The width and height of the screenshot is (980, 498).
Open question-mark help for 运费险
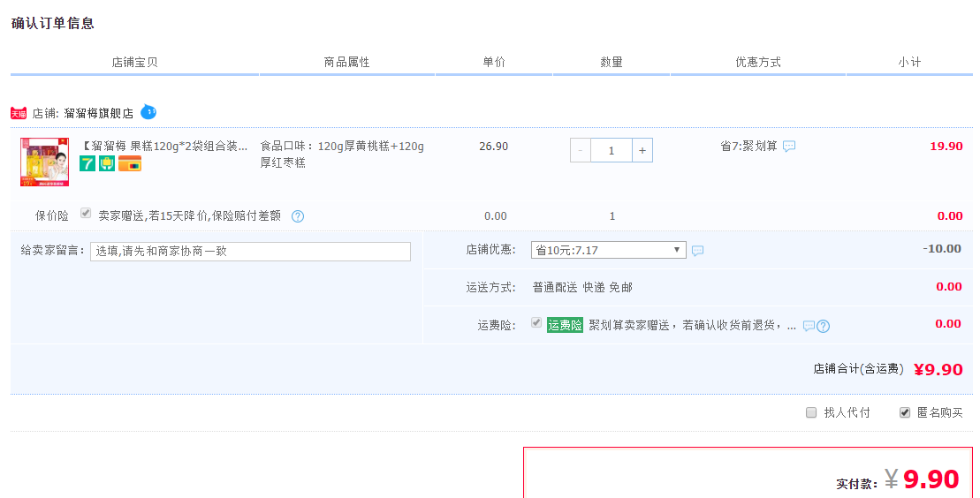[823, 326]
